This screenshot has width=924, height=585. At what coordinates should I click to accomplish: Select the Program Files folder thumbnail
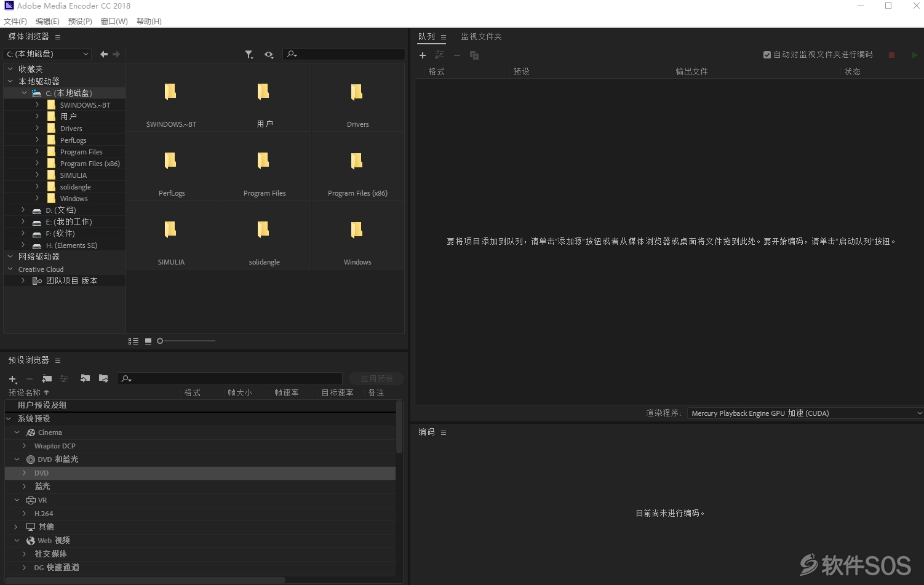tap(265, 166)
